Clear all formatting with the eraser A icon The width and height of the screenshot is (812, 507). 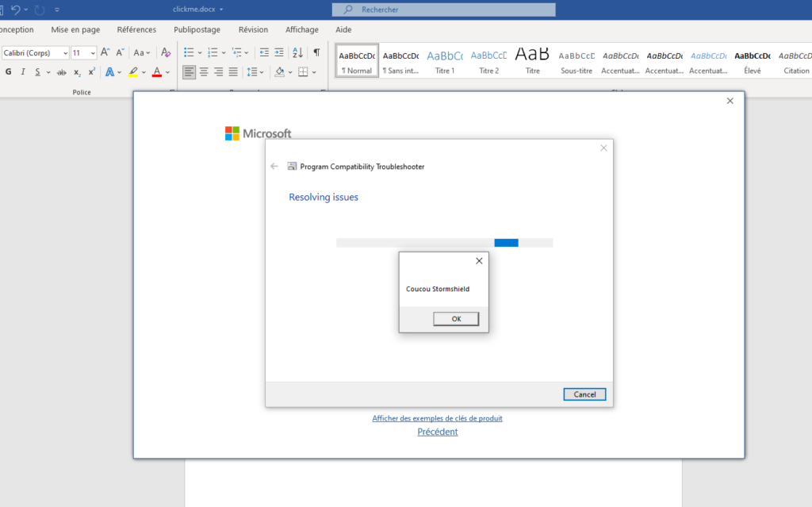(x=166, y=52)
